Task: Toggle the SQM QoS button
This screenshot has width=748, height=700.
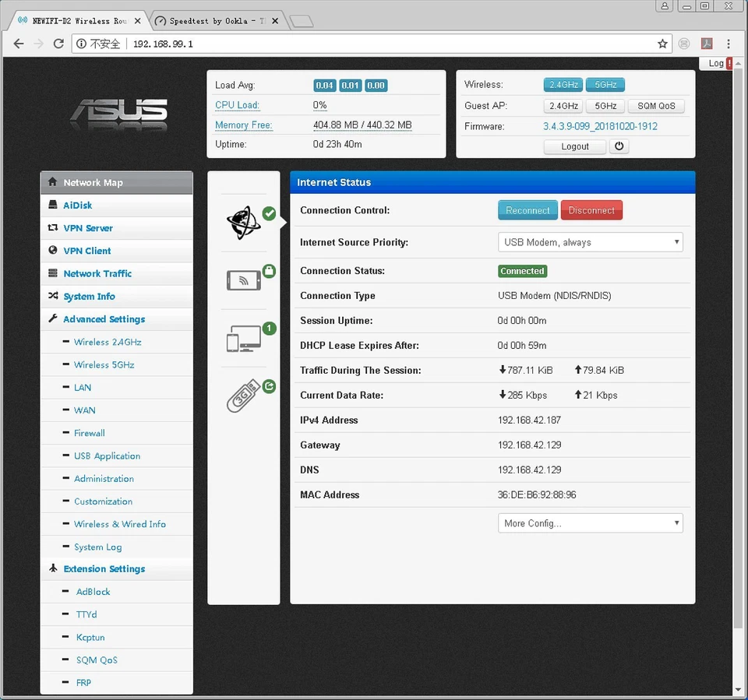Action: tap(656, 106)
